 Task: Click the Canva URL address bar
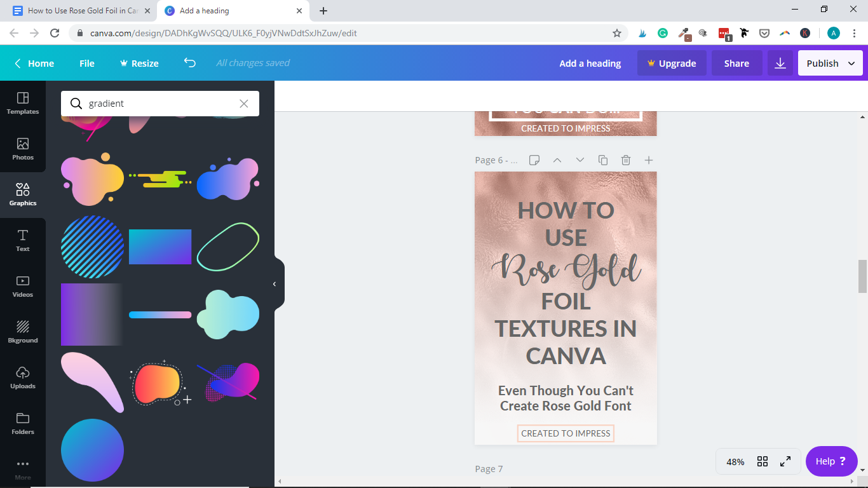[x=343, y=33]
